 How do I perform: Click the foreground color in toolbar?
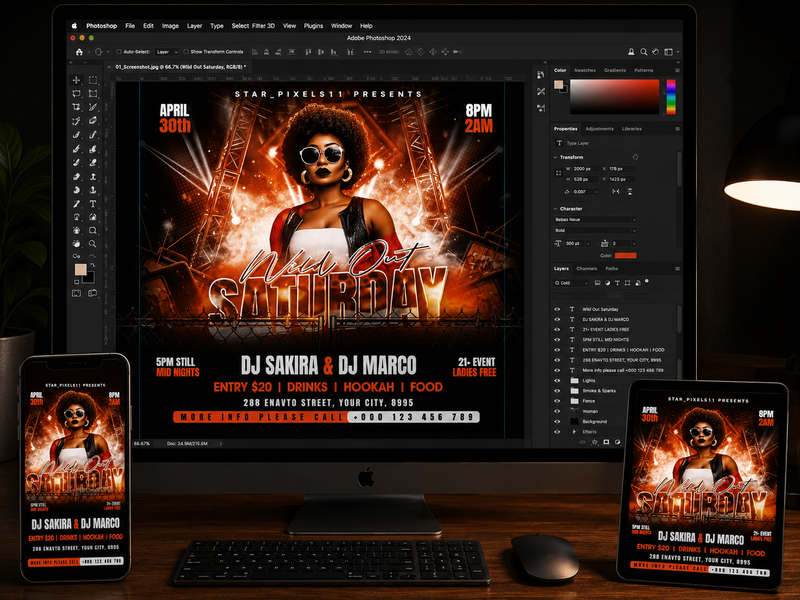[x=81, y=270]
